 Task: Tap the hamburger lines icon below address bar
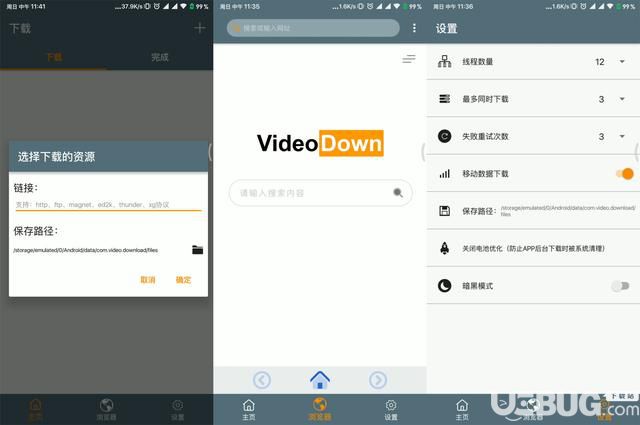409,59
